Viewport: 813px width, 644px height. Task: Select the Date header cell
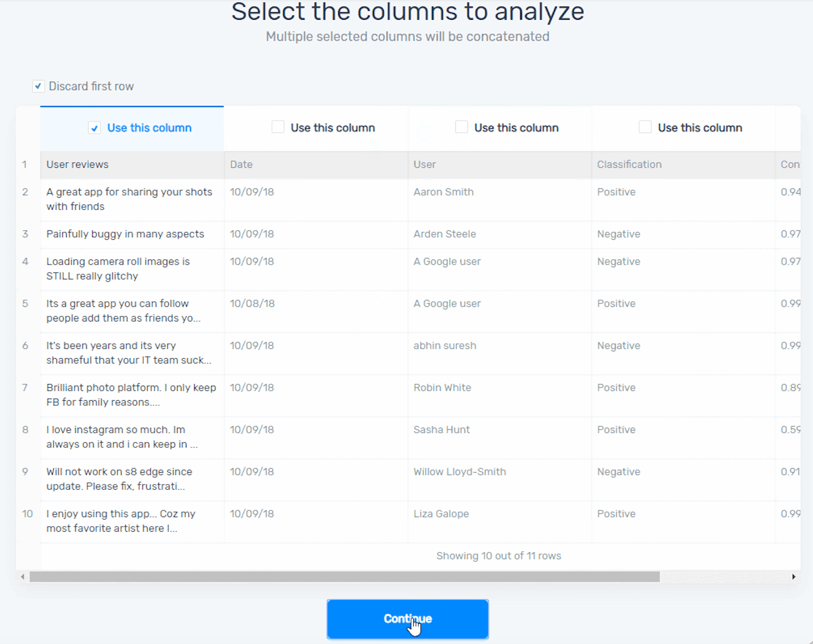coord(241,165)
